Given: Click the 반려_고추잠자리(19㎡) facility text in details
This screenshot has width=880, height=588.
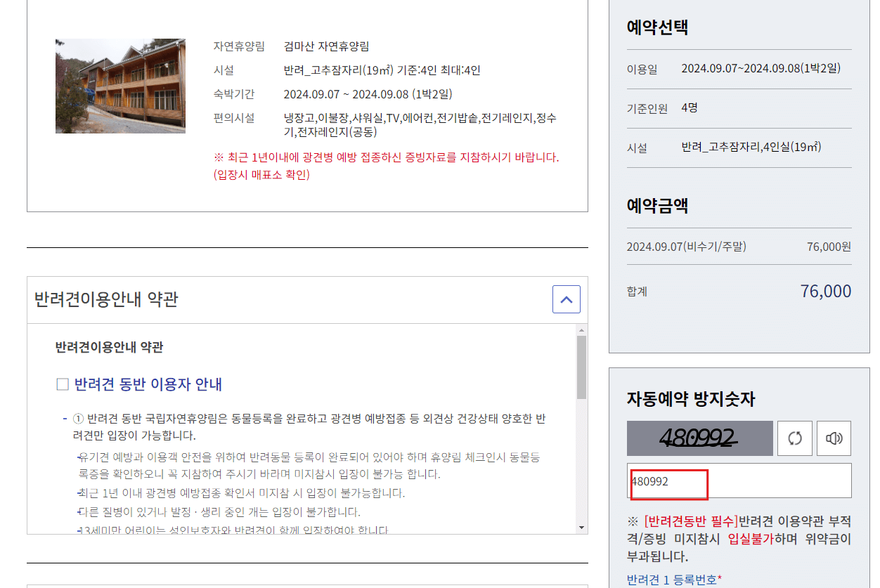Looking at the screenshot, I should coord(382,70).
